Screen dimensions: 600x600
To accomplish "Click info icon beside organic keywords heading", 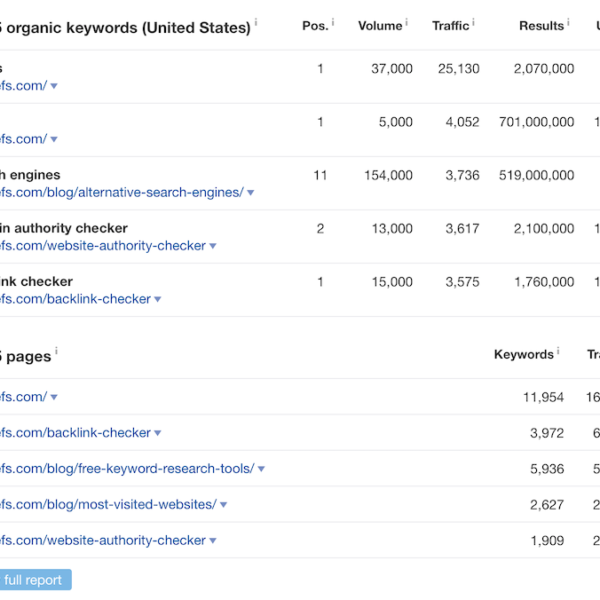I will click(x=256, y=22).
